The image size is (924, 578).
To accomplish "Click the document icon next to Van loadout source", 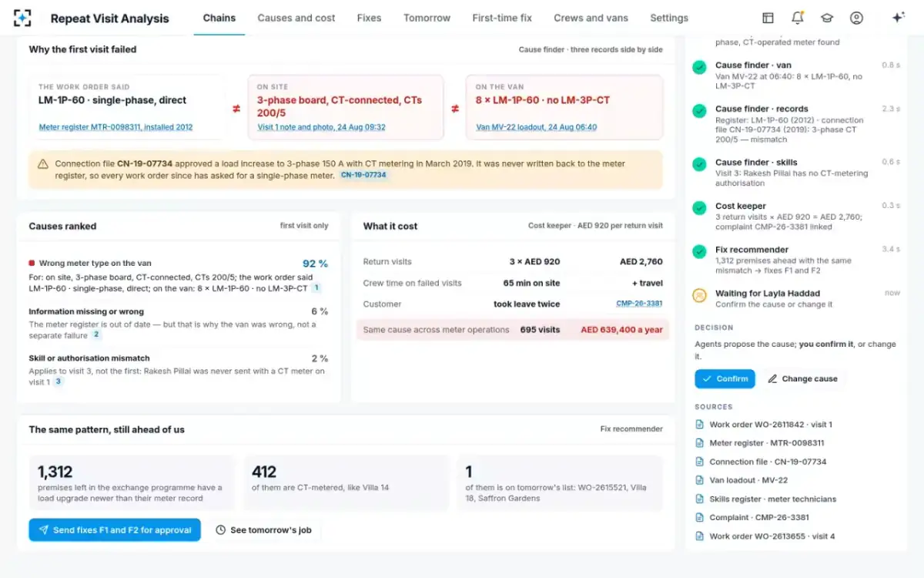I will (700, 480).
